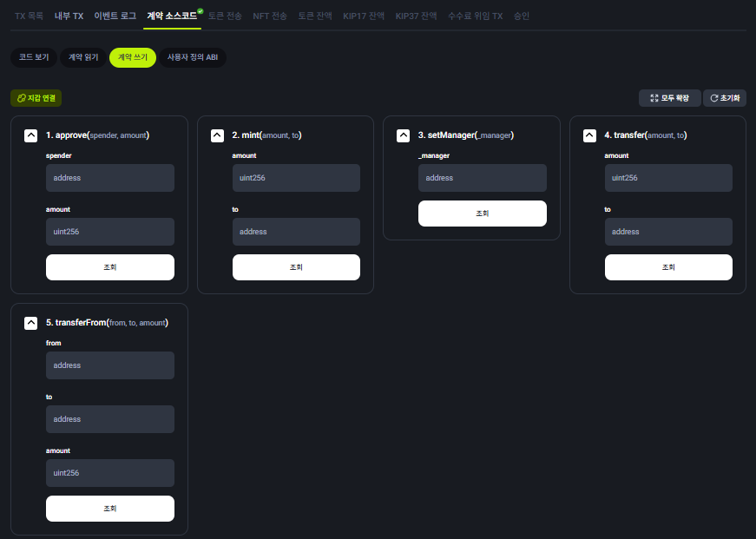Collapse the approve function card chevron
This screenshot has height=539, width=756.
[31, 135]
